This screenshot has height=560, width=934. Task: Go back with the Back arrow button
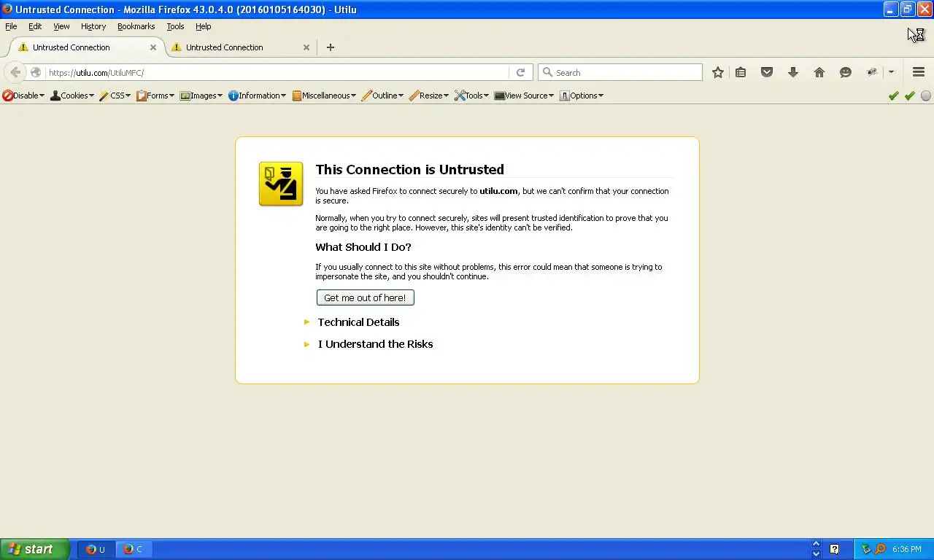[15, 72]
